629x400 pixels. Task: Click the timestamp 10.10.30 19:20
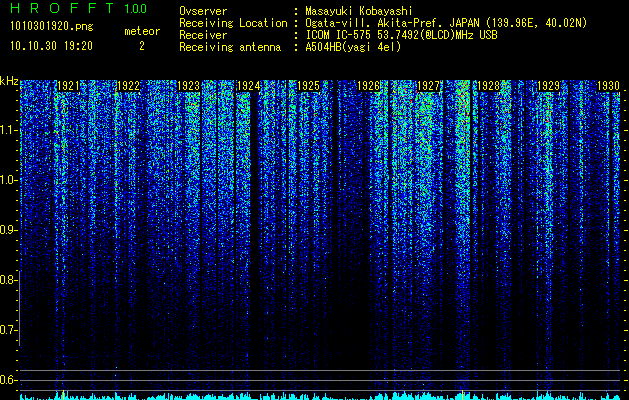coord(51,46)
